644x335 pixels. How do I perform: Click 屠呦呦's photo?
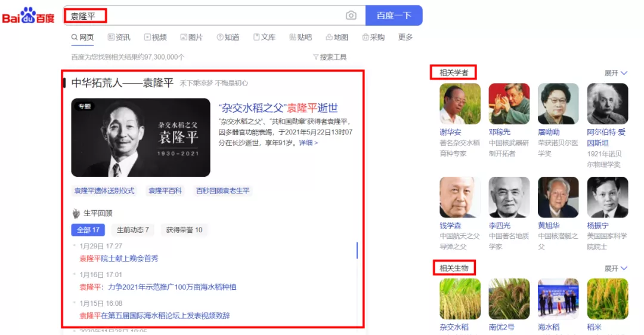(558, 104)
